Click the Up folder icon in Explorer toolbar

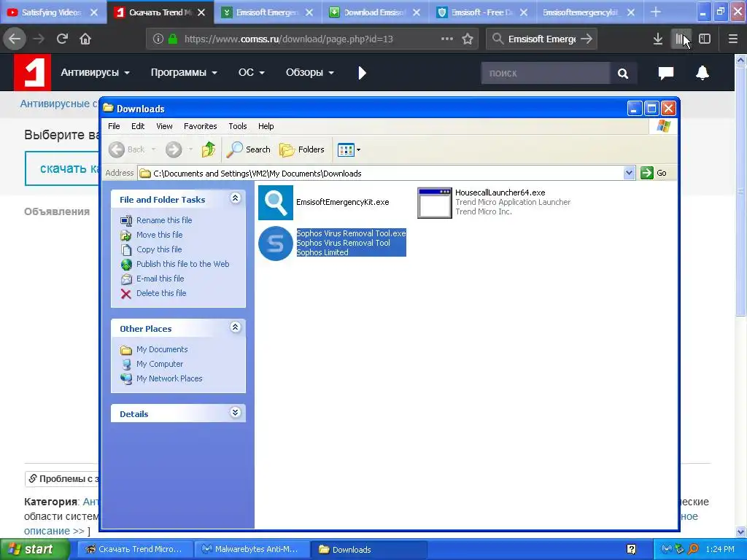pos(208,149)
